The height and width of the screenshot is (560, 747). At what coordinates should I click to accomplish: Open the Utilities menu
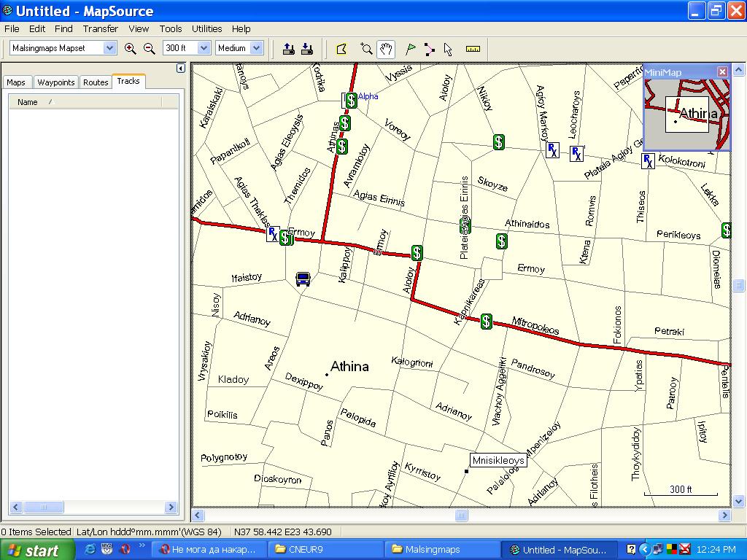click(x=206, y=28)
